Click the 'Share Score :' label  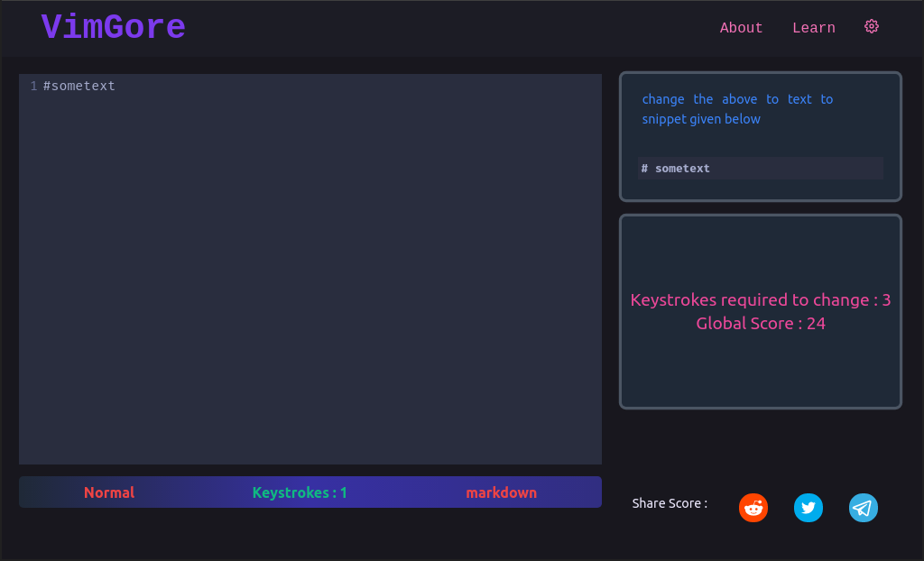pyautogui.click(x=670, y=503)
